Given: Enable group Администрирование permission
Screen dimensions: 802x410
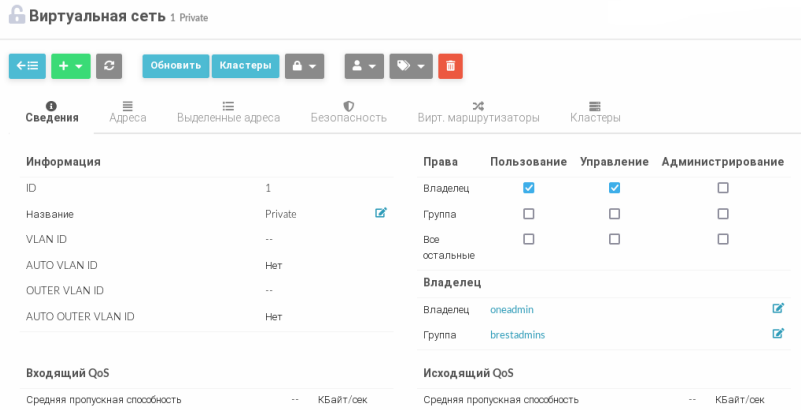Looking at the screenshot, I should tap(723, 214).
